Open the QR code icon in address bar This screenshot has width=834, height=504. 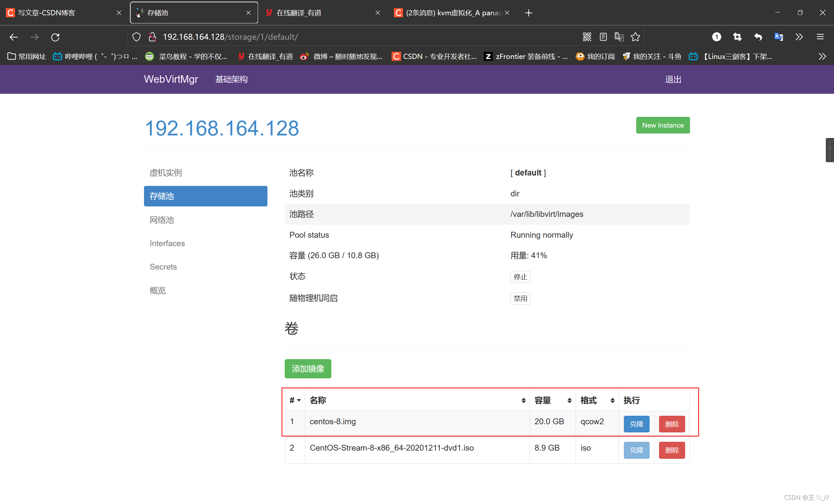point(587,37)
